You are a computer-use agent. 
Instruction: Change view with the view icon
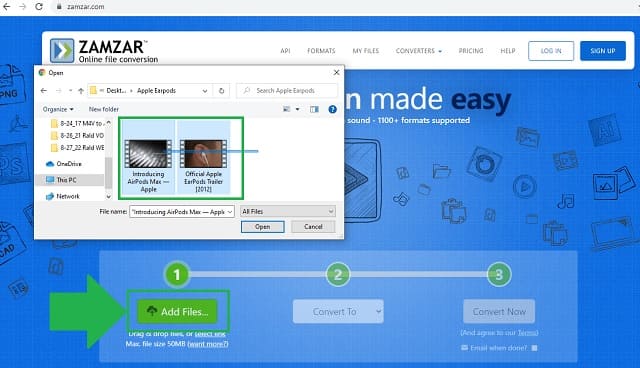click(287, 109)
